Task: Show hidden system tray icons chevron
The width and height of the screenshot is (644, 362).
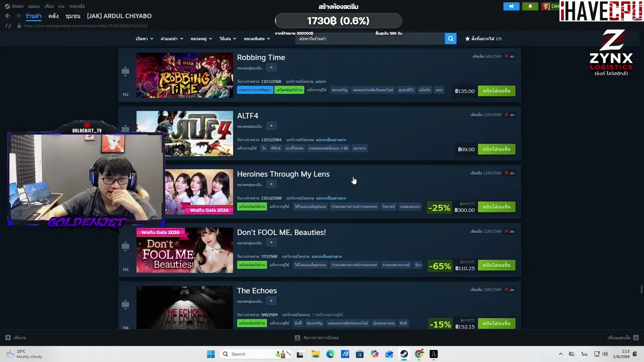Action: coord(560,354)
